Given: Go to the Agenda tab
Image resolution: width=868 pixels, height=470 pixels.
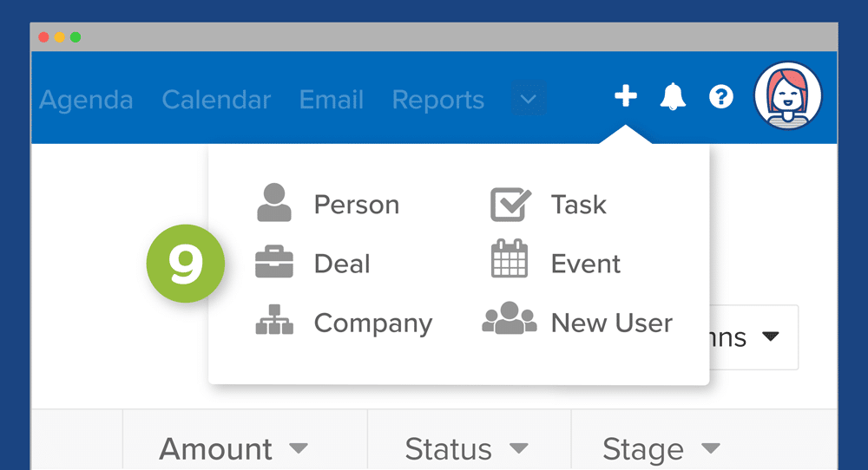Looking at the screenshot, I should [86, 100].
